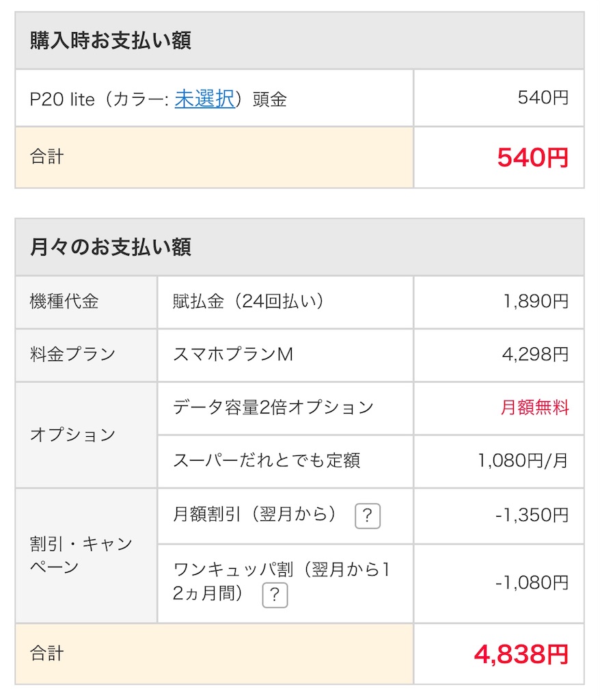
Task: Select the 割引・キャンペーン row label
Action: (x=81, y=555)
